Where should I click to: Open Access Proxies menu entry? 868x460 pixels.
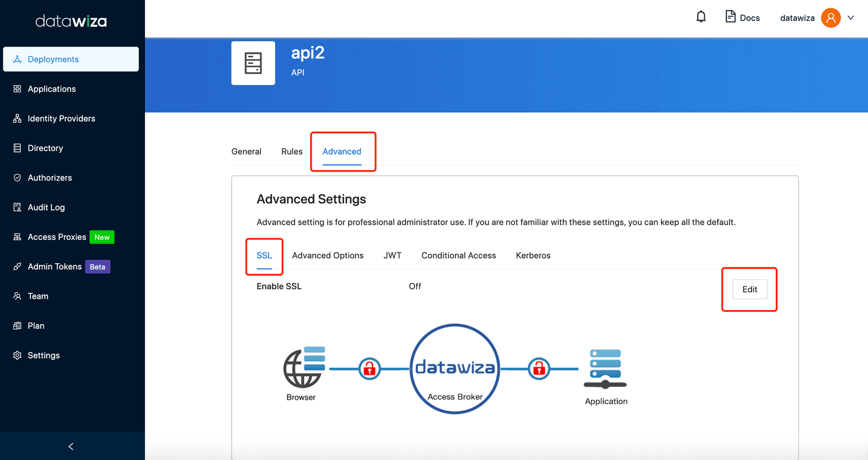[x=57, y=237]
